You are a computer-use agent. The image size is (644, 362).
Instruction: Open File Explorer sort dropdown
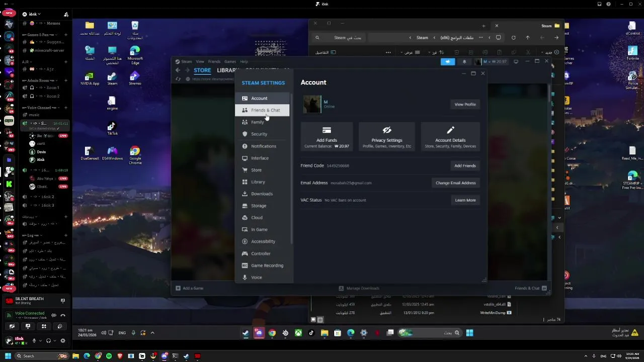pos(435,52)
